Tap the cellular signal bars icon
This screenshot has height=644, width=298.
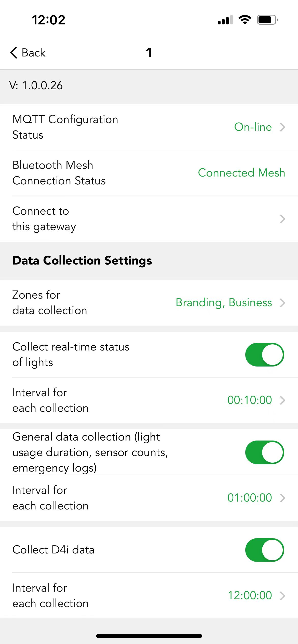click(225, 20)
